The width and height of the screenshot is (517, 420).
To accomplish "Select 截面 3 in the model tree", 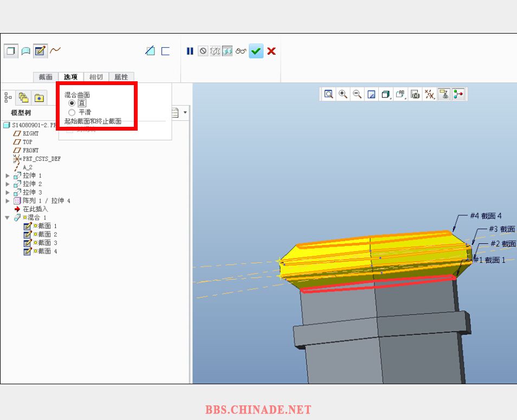I will 40,243.
